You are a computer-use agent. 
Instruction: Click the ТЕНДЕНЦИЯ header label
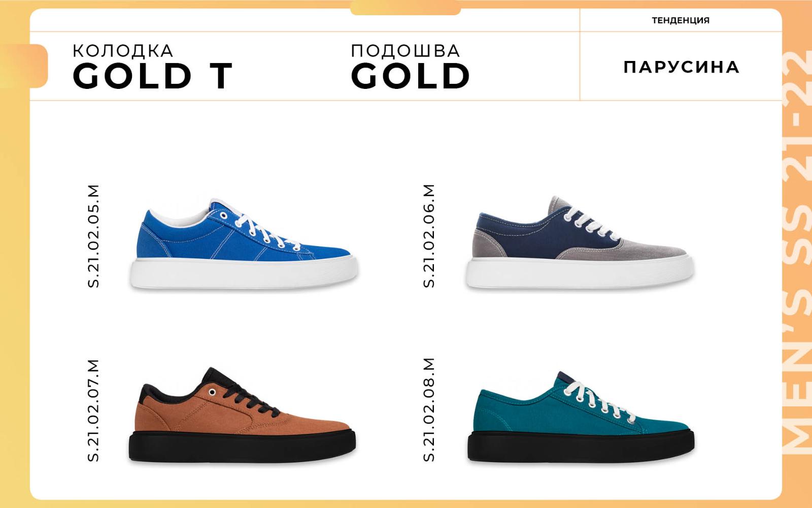point(681,20)
